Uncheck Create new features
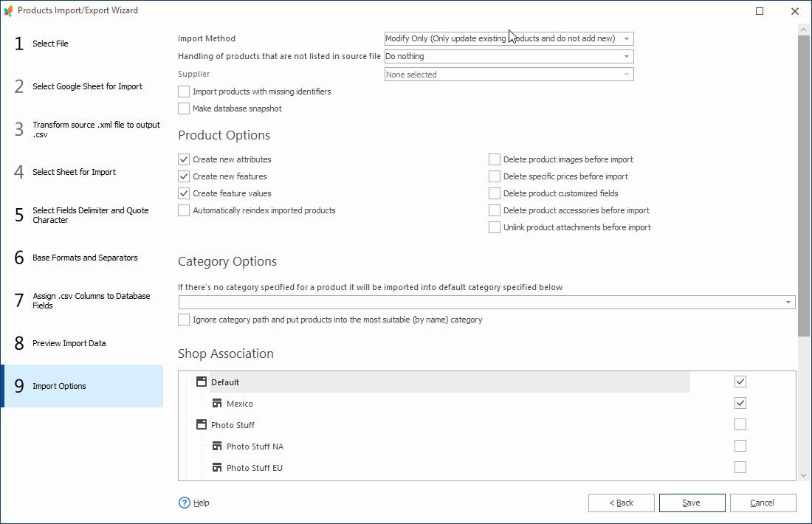The height and width of the screenshot is (524, 812). 184,176
